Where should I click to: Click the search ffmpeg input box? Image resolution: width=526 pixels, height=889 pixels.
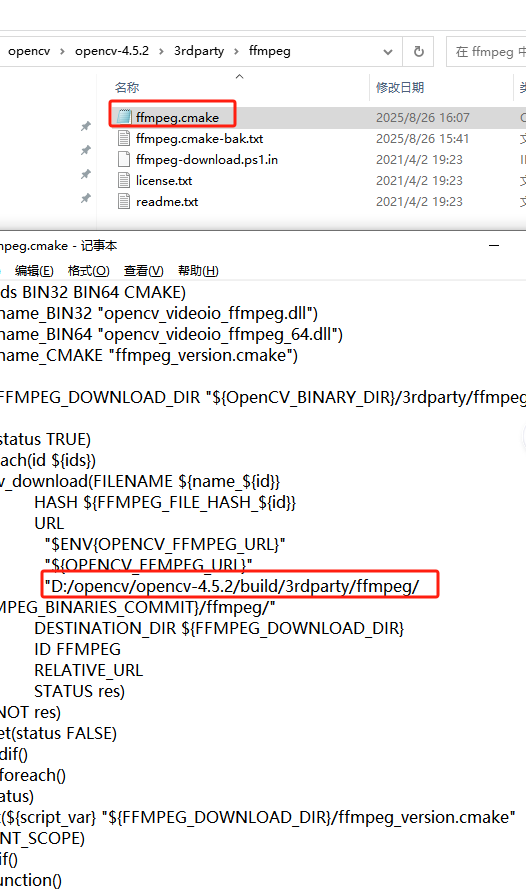pyautogui.click(x=487, y=52)
